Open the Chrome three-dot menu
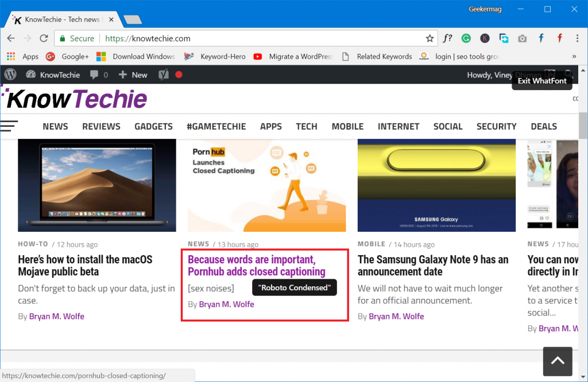The width and height of the screenshot is (588, 382). tap(577, 38)
